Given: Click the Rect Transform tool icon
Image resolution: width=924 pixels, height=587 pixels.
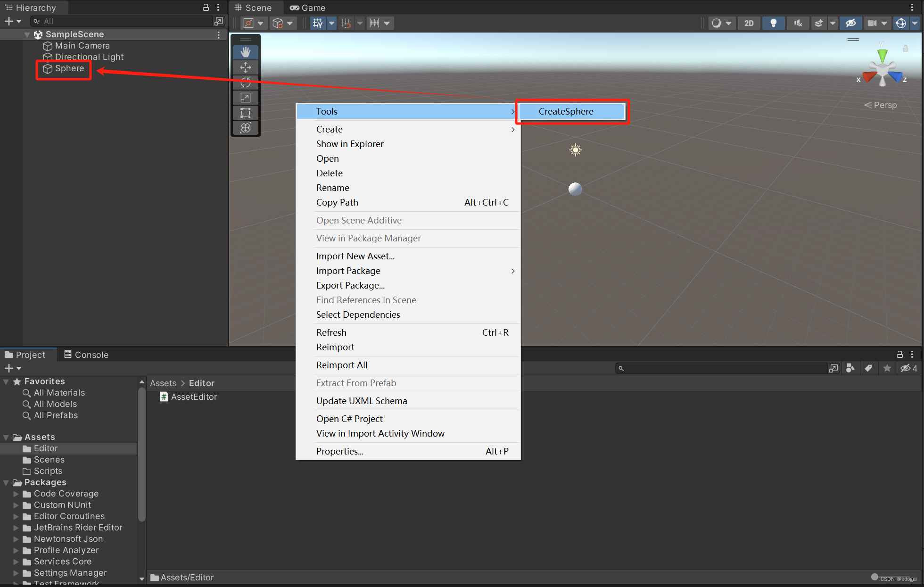Looking at the screenshot, I should [x=246, y=112].
